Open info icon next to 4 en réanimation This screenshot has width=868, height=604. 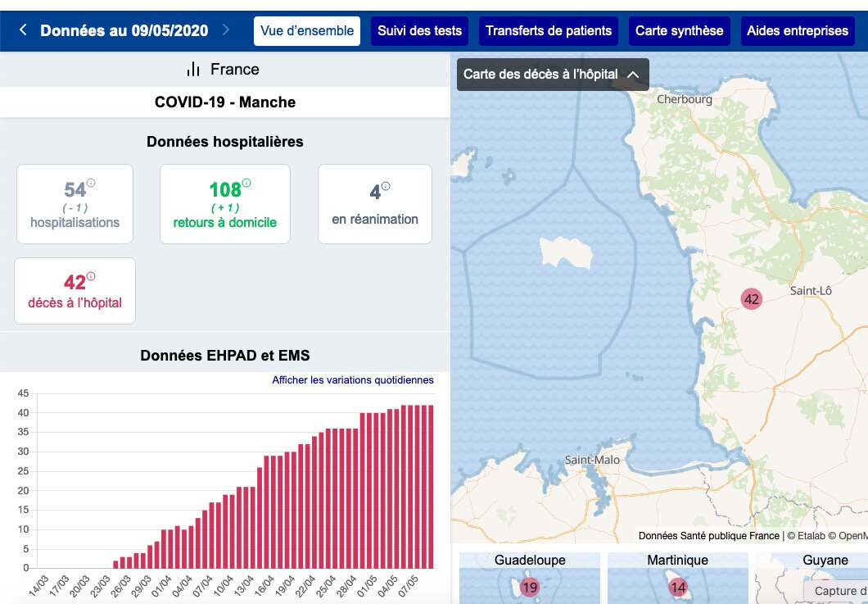386,186
